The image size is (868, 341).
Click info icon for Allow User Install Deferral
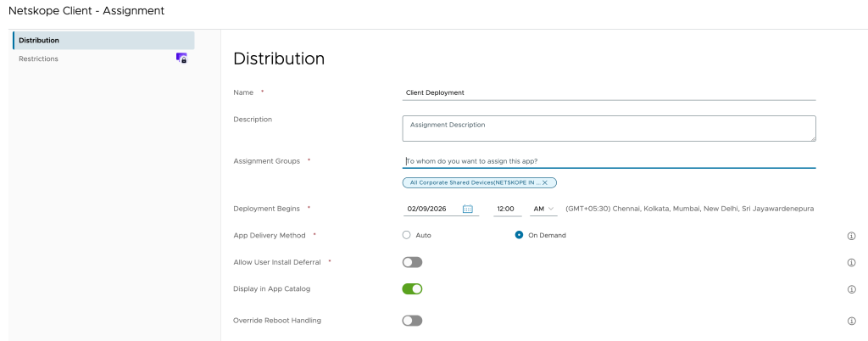pos(851,262)
